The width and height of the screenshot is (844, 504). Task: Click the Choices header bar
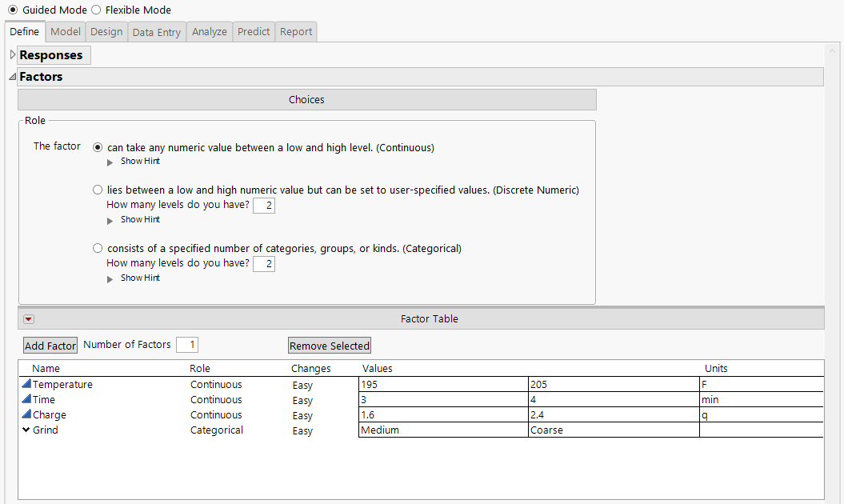tap(306, 99)
